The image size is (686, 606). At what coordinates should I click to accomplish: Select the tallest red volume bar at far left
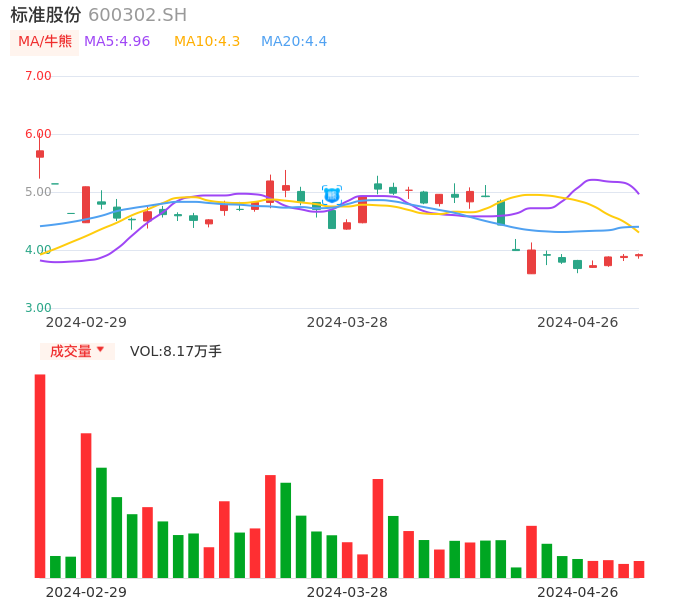point(40,475)
